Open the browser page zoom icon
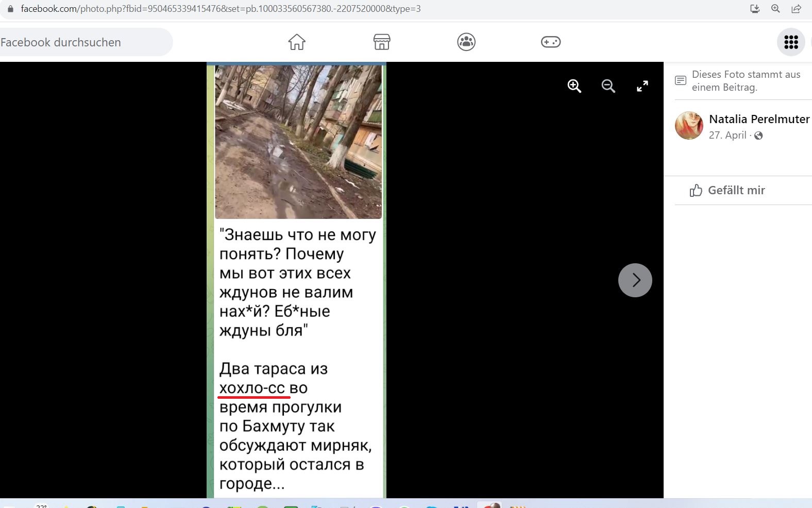 775,9
